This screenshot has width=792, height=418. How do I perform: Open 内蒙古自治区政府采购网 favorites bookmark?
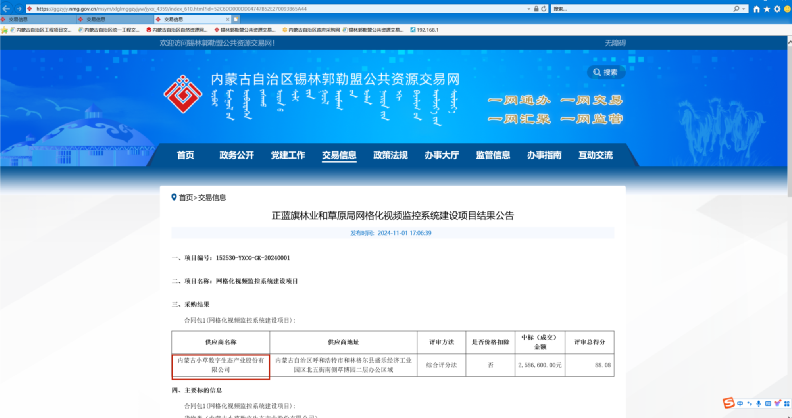tap(311, 30)
